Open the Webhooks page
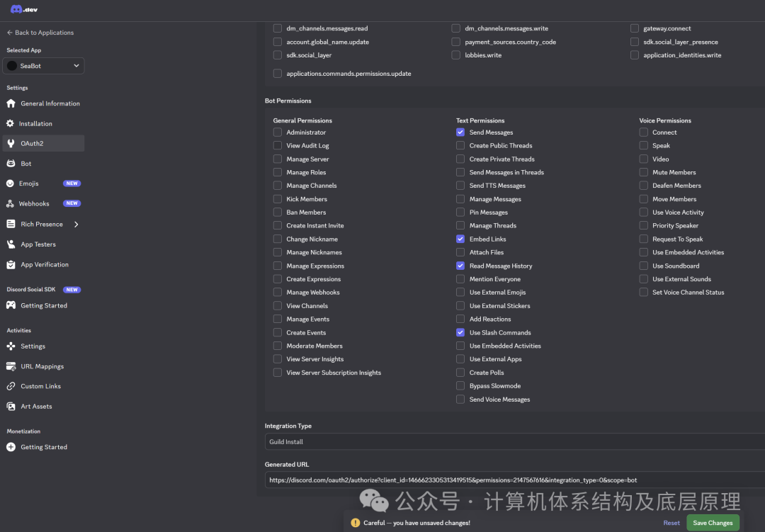The width and height of the screenshot is (765, 532). (x=43, y=203)
